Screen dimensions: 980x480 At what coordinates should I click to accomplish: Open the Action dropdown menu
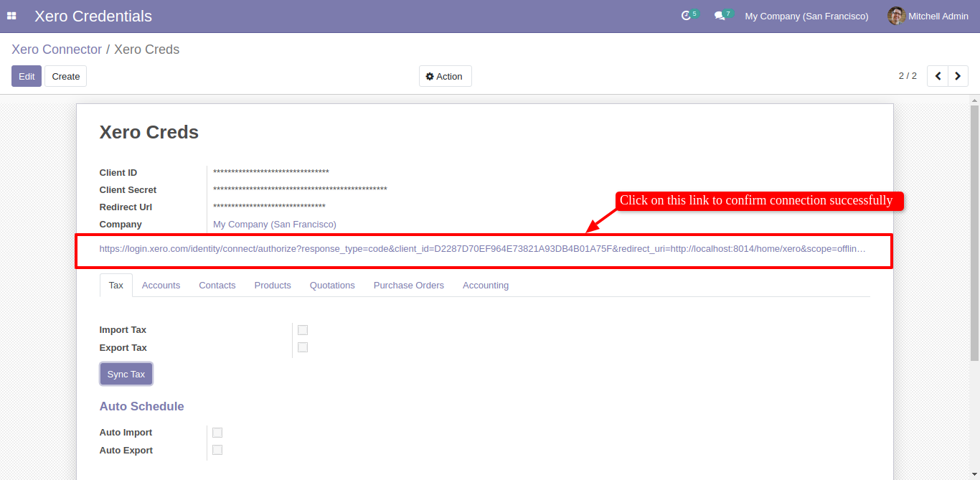point(445,76)
